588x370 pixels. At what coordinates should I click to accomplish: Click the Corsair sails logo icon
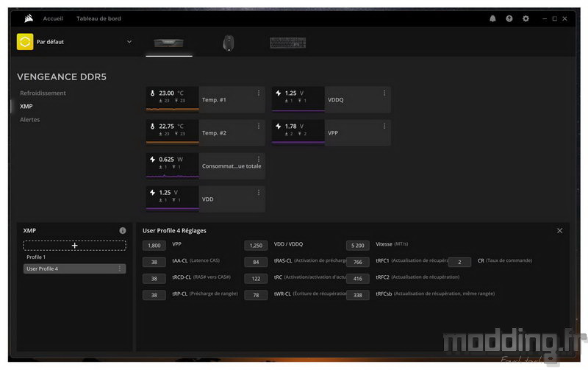click(29, 18)
